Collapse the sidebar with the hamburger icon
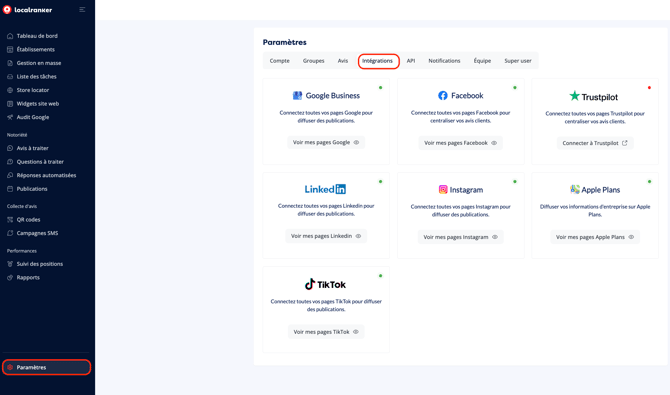Image resolution: width=670 pixels, height=395 pixels. pos(82,9)
